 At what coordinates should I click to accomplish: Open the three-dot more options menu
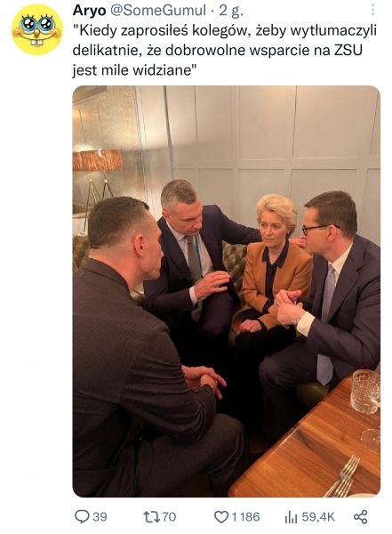point(373,10)
